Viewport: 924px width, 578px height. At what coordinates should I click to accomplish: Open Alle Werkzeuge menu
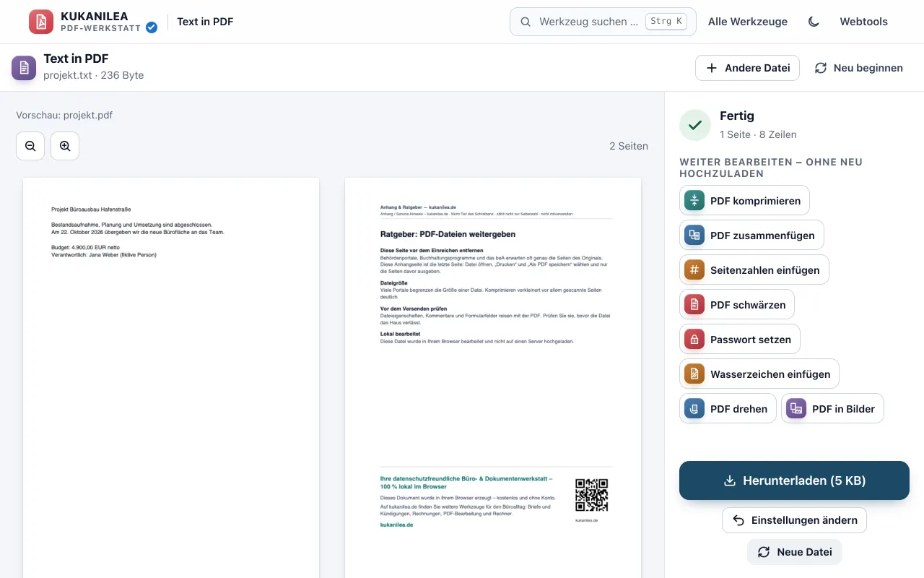click(x=748, y=22)
